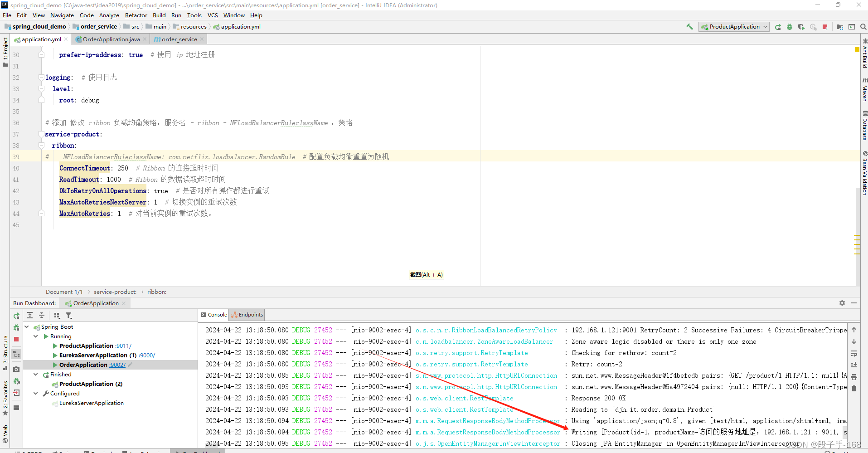Collapse the Configured tree node

pos(36,394)
